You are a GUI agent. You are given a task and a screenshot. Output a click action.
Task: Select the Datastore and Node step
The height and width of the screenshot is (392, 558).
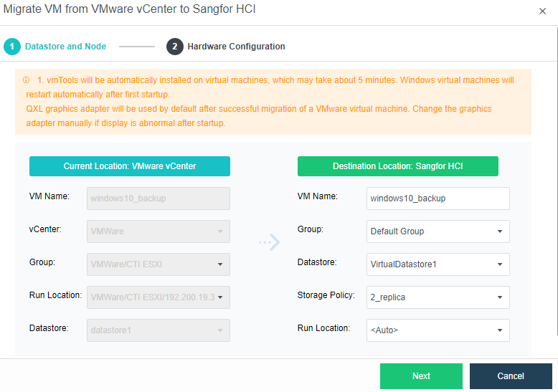[x=65, y=47]
